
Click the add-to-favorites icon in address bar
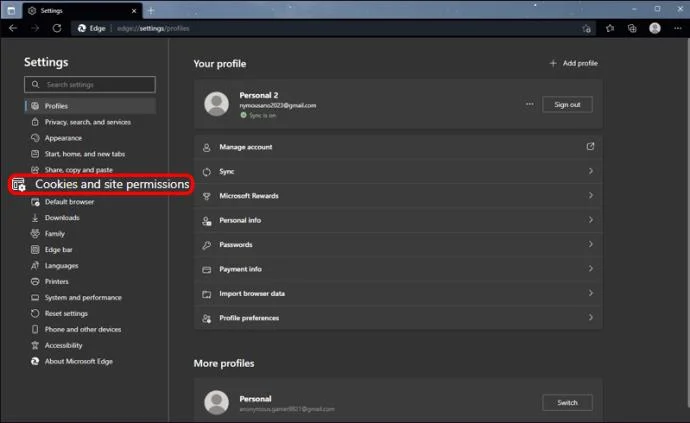pos(586,29)
